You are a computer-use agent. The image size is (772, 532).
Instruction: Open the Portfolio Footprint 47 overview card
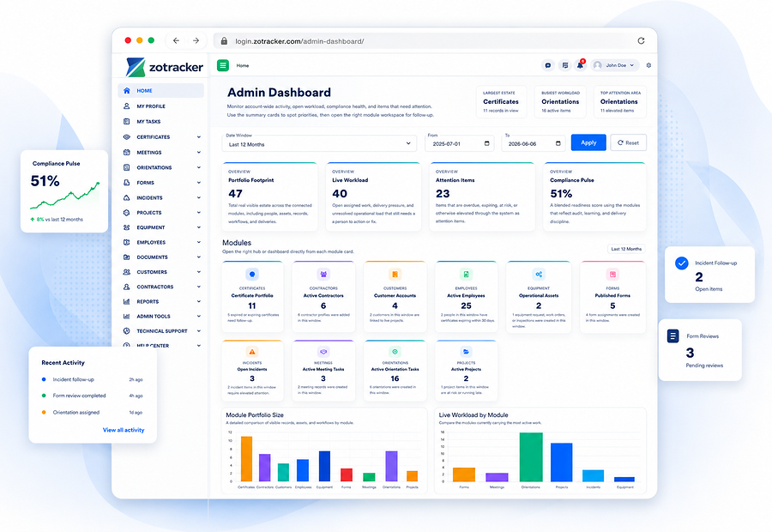click(270, 196)
